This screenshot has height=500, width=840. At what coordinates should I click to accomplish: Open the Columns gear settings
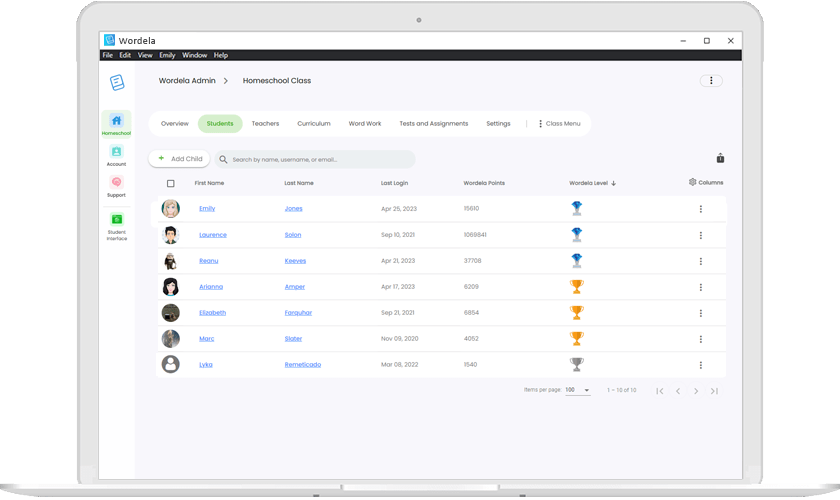tap(706, 182)
